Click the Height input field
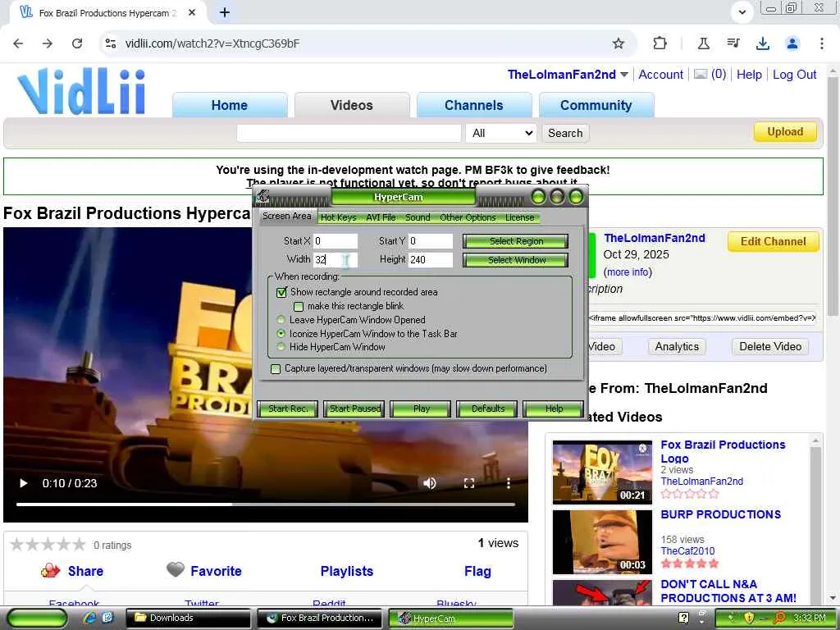The width and height of the screenshot is (840, 630). [431, 260]
